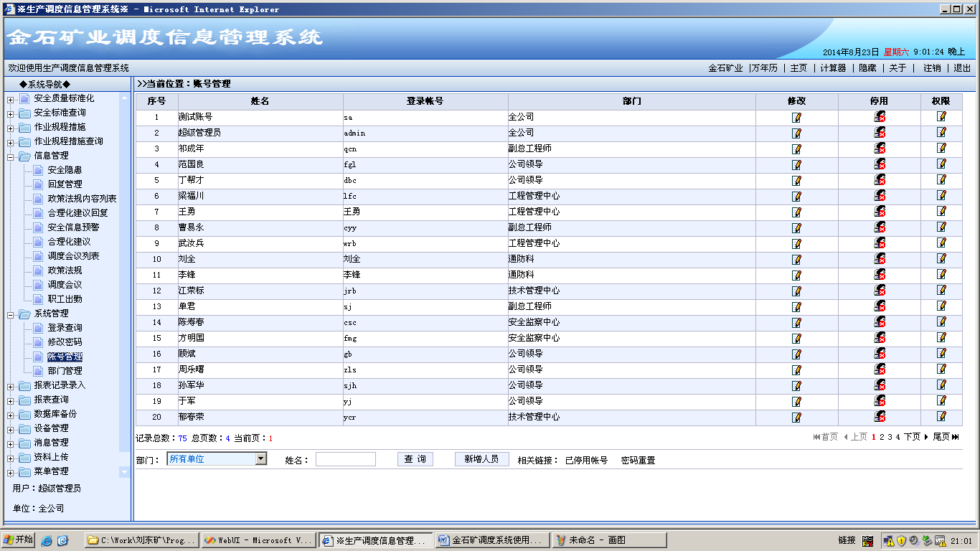The height and width of the screenshot is (551, 980).
Task: Open the 已停用帐号 link
Action: click(586, 461)
